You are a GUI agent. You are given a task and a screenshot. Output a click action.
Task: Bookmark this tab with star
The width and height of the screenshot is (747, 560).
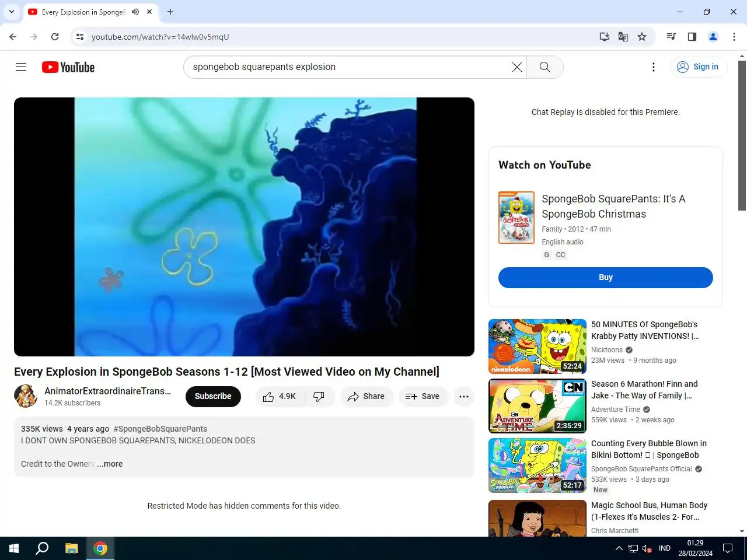click(642, 37)
